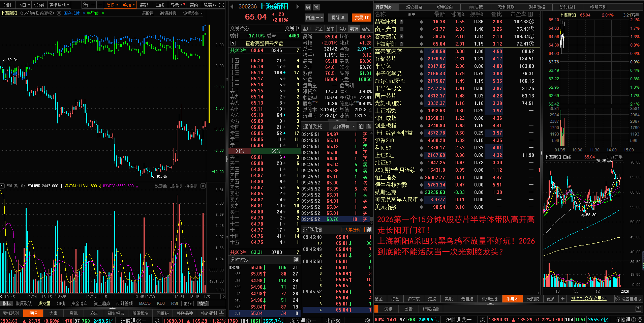Open 抓牛机会在这里 link
The image size is (644, 323).
pyautogui.click(x=588, y=299)
